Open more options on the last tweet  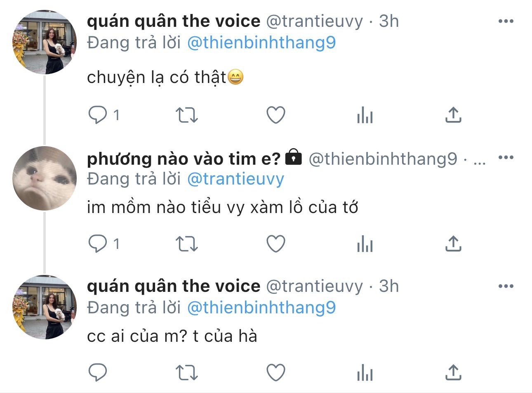point(506,286)
